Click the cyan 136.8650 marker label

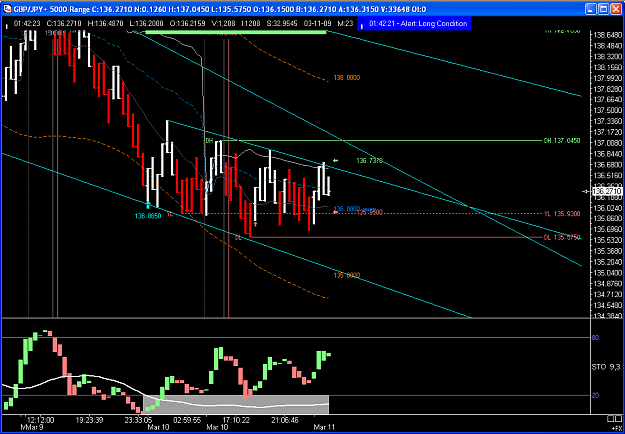pos(147,216)
